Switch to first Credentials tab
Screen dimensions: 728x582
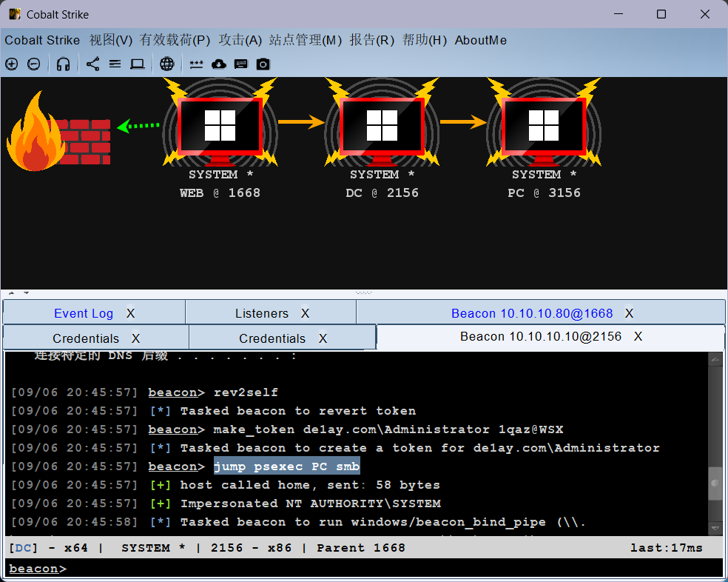pos(86,338)
